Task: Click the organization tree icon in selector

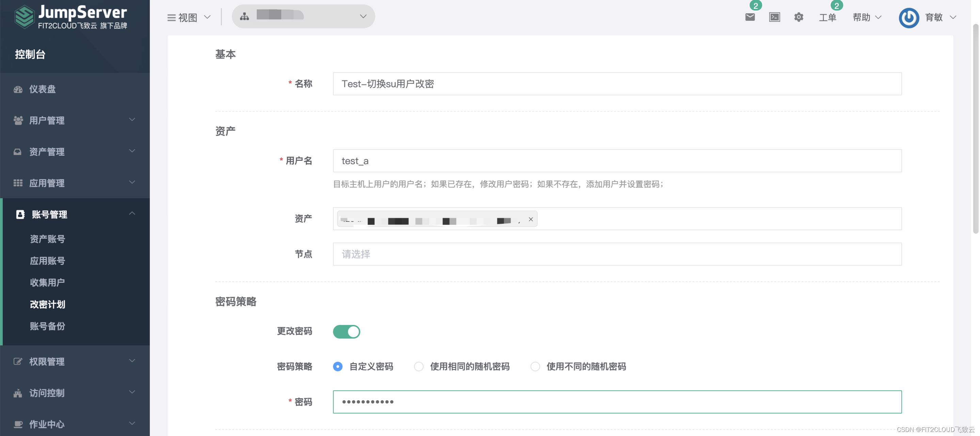Action: coord(244,16)
